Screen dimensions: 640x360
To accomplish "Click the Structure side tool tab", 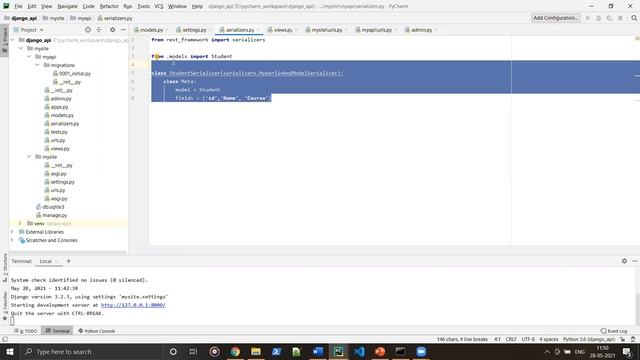I will tap(5, 268).
